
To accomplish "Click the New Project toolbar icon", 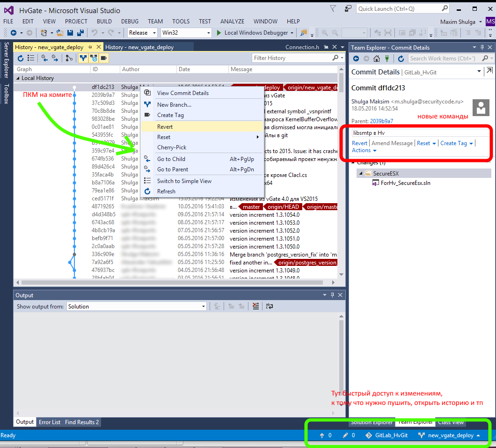I will point(44,33).
